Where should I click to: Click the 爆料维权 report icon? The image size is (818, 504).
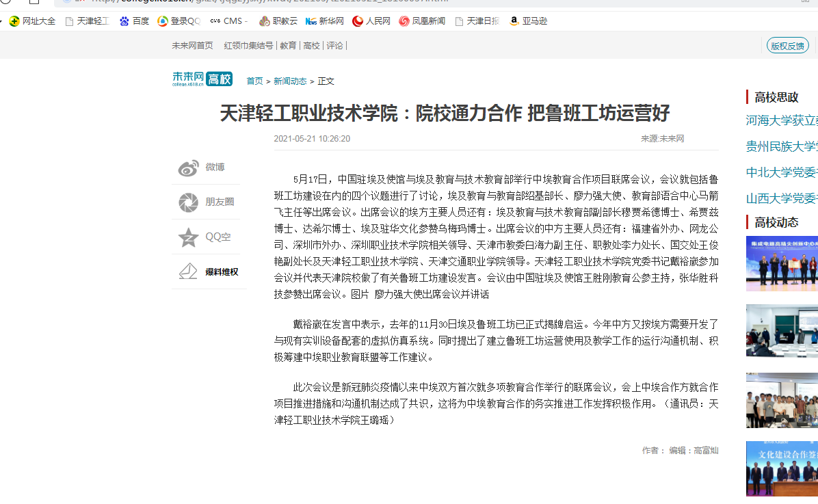pos(188,271)
